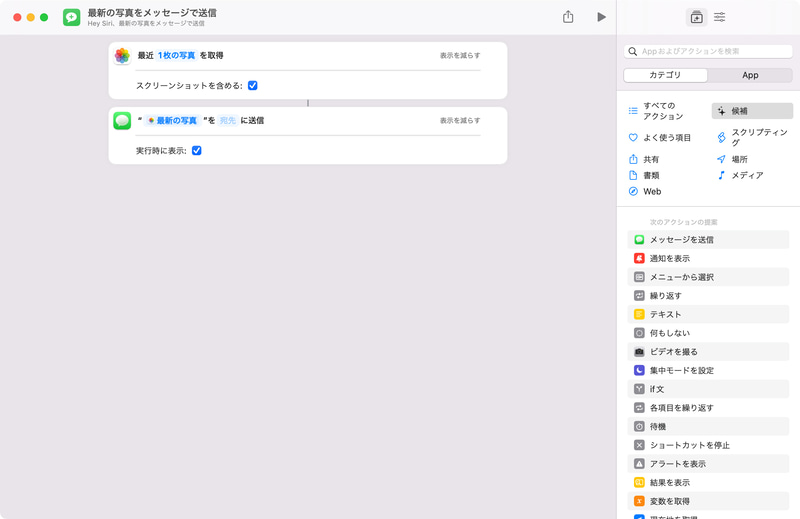Add the テキスト action
Screen dimensions: 800x519
pos(708,314)
